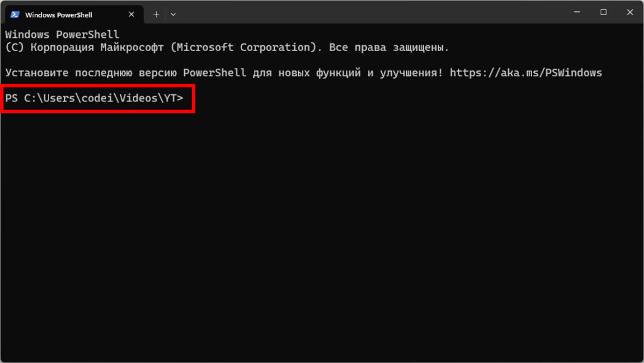
Task: Click the PowerShell icon on the tab
Action: 15,14
